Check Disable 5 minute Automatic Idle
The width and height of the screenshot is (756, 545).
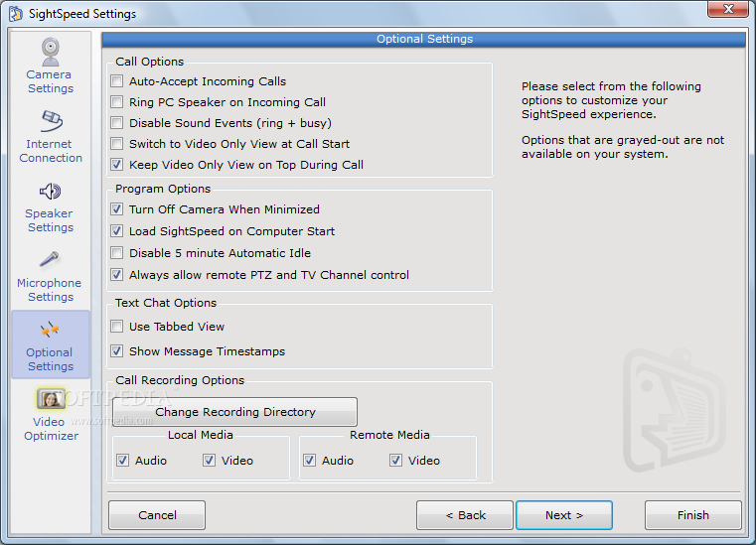(116, 252)
